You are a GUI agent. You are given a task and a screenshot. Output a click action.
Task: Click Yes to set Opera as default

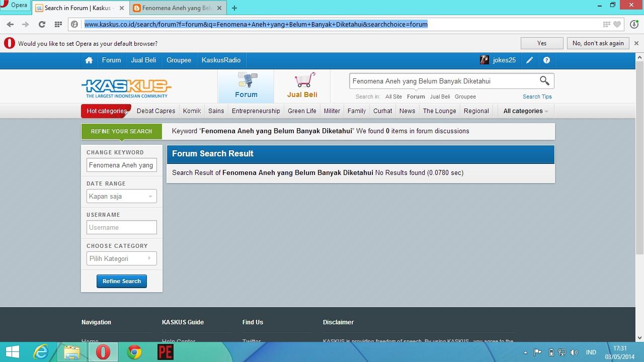point(542,43)
